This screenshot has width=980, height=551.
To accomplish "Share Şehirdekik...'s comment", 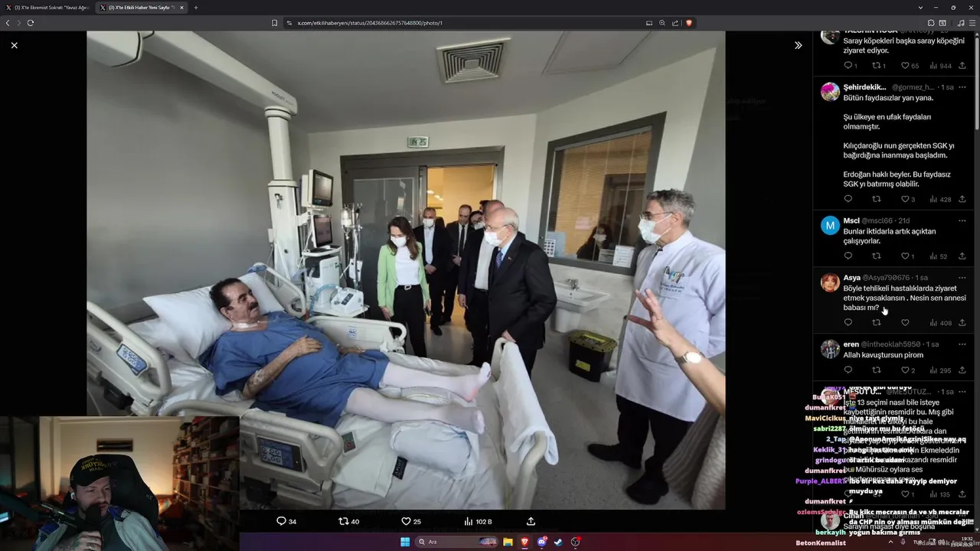I will click(962, 199).
